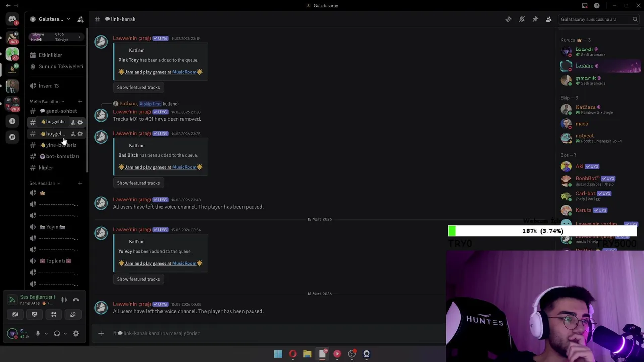This screenshot has height=362, width=644.
Task: Toggle channel notification mute bell
Action: click(522, 19)
